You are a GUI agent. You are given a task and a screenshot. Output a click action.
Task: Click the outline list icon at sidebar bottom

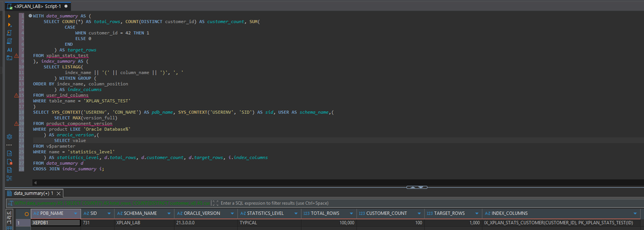(9, 178)
